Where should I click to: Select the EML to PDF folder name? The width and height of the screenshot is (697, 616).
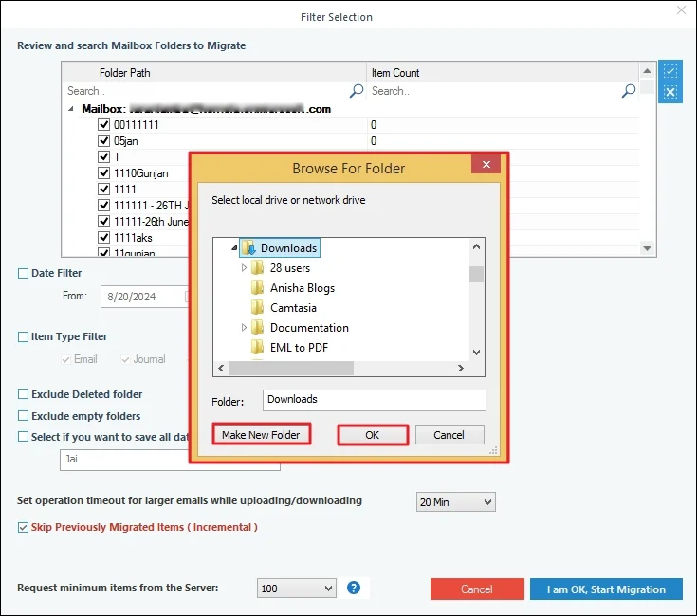click(x=299, y=347)
